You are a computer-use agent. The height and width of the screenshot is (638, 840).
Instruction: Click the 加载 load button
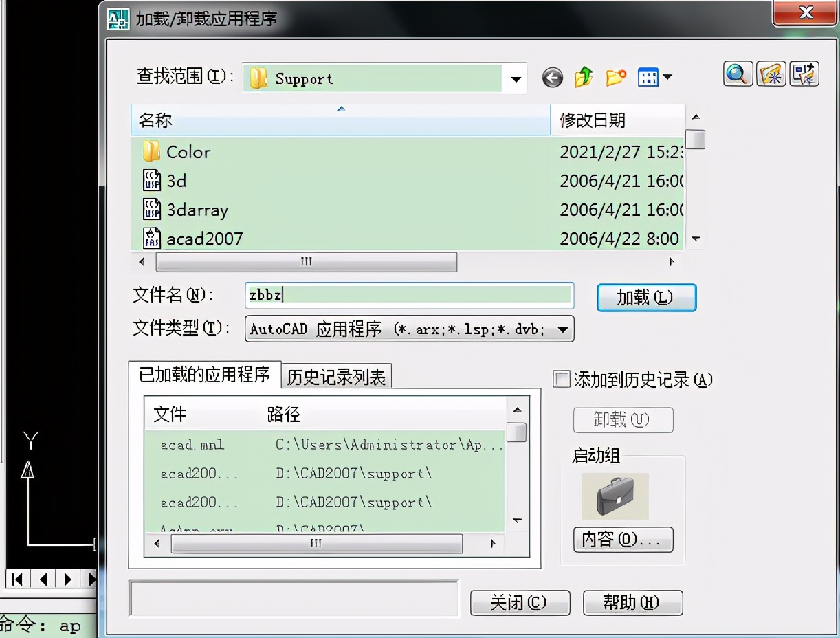click(645, 297)
